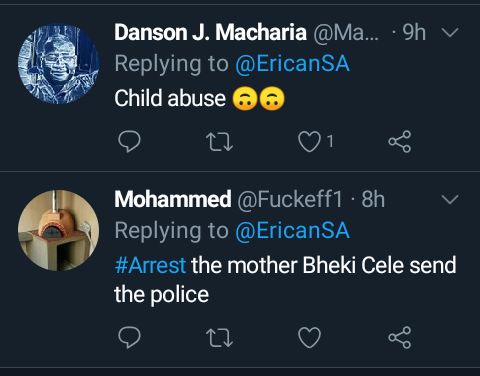Like Danson J. Macharia's tweet
Viewport: 480px width, 376px height.
tap(309, 142)
